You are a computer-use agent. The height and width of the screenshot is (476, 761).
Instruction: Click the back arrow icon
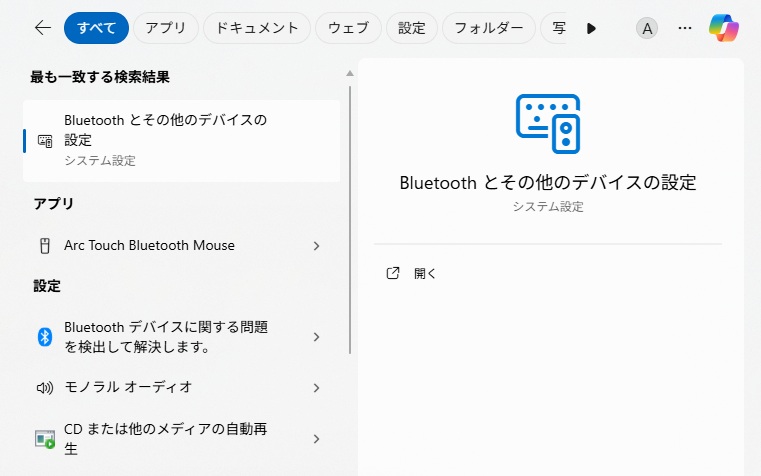[42, 28]
